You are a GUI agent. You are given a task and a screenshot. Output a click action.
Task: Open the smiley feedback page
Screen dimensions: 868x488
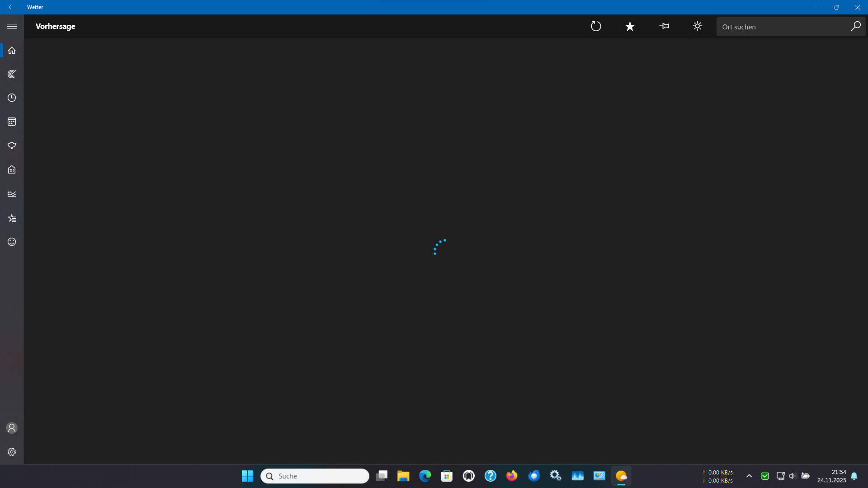point(12,242)
